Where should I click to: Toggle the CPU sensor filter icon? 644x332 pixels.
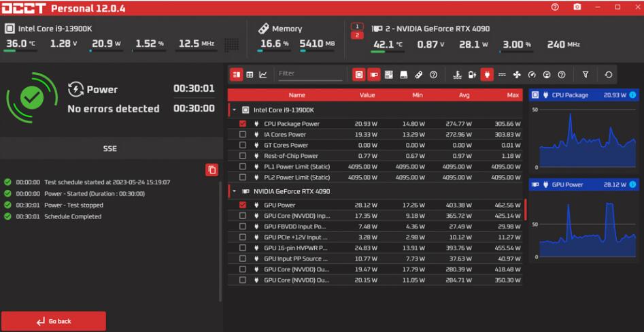pyautogui.click(x=359, y=74)
